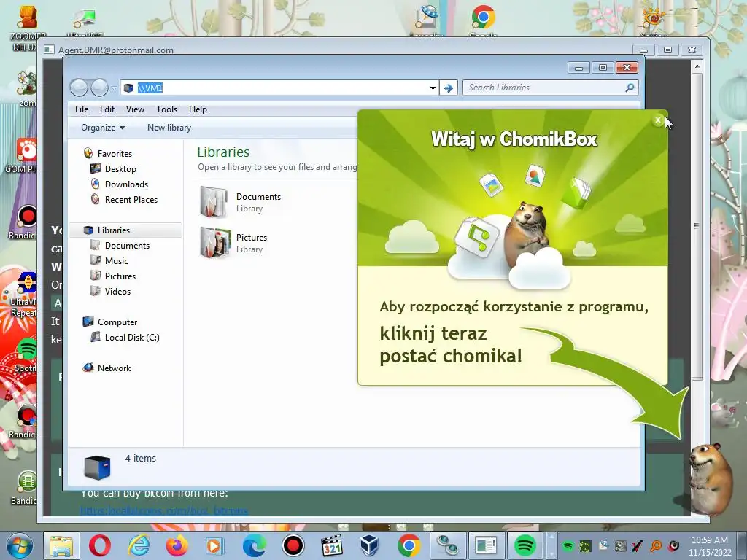The height and width of the screenshot is (560, 747).
Task: Launch Google Chrome from the taskbar
Action: click(x=409, y=545)
